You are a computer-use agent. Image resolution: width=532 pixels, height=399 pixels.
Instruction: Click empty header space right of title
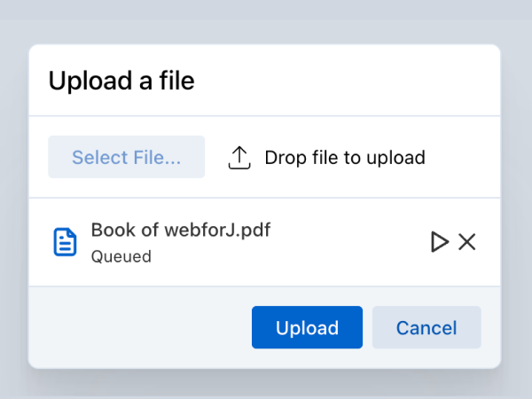point(355,82)
